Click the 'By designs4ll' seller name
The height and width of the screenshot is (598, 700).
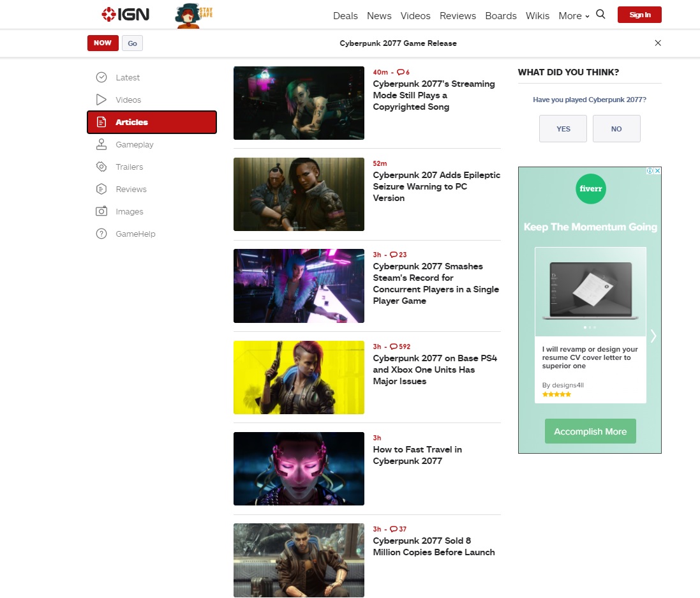563,385
